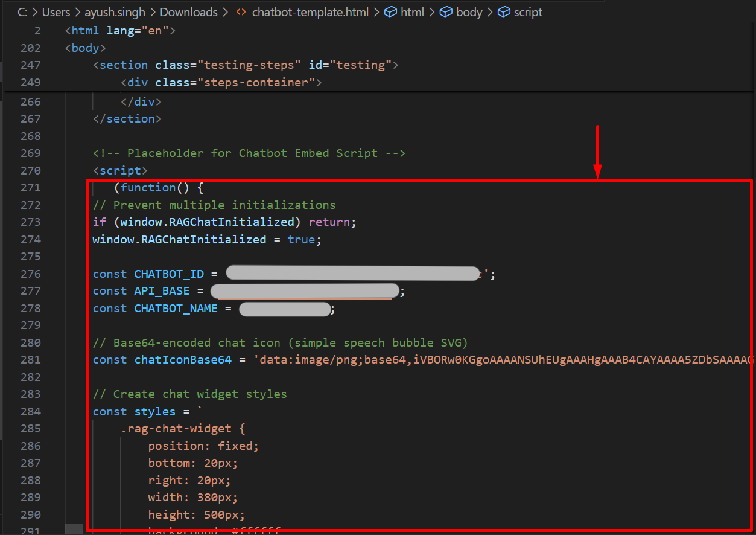Click chatbot-template.html file name in breadcrumb

[x=310, y=12]
